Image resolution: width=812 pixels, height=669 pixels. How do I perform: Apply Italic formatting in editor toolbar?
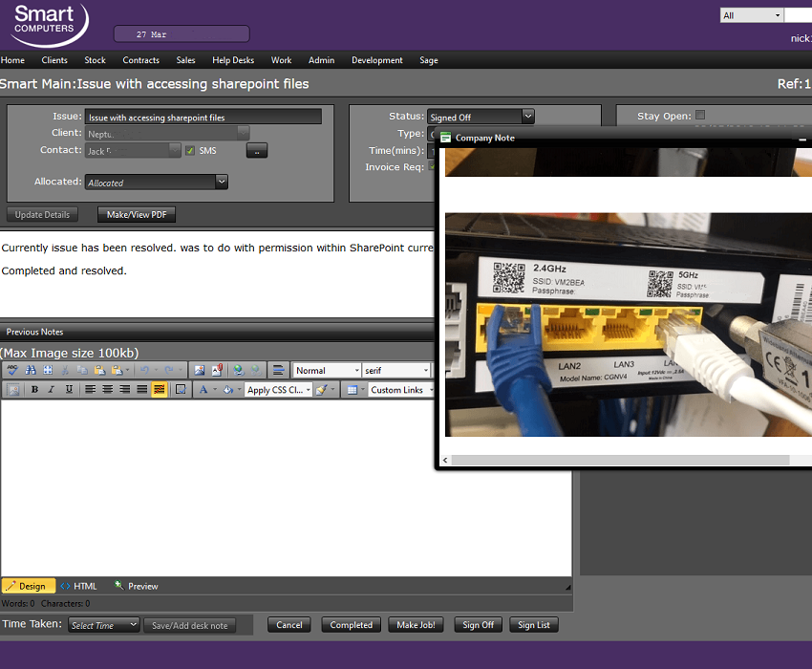point(52,390)
